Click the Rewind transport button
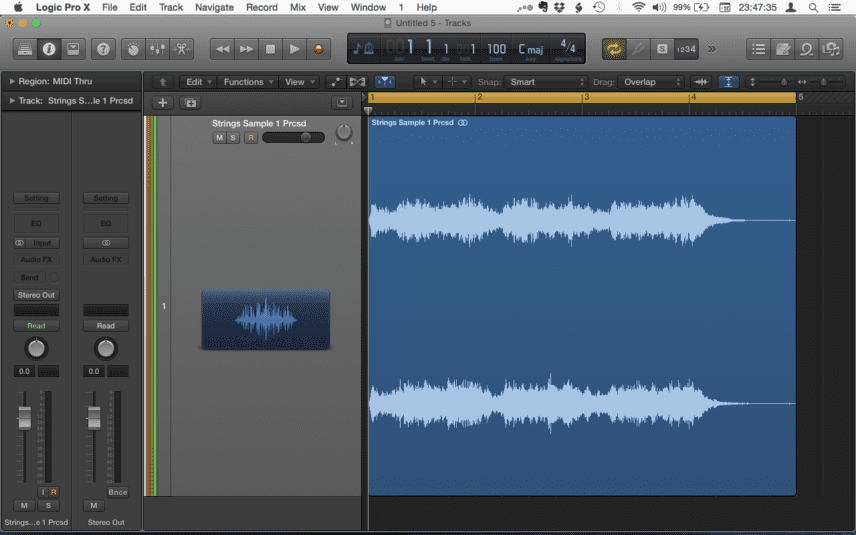Image resolution: width=856 pixels, height=535 pixels. click(222, 49)
